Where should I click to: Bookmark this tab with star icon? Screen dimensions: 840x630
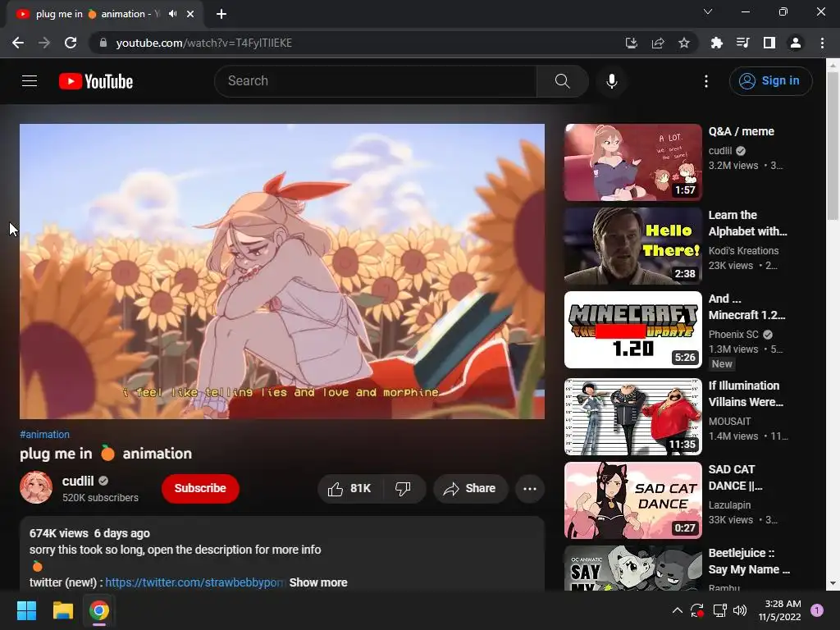(684, 43)
